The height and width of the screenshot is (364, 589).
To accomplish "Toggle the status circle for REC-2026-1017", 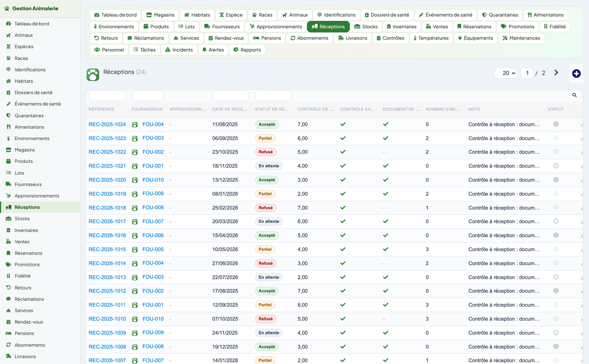I will click(556, 221).
